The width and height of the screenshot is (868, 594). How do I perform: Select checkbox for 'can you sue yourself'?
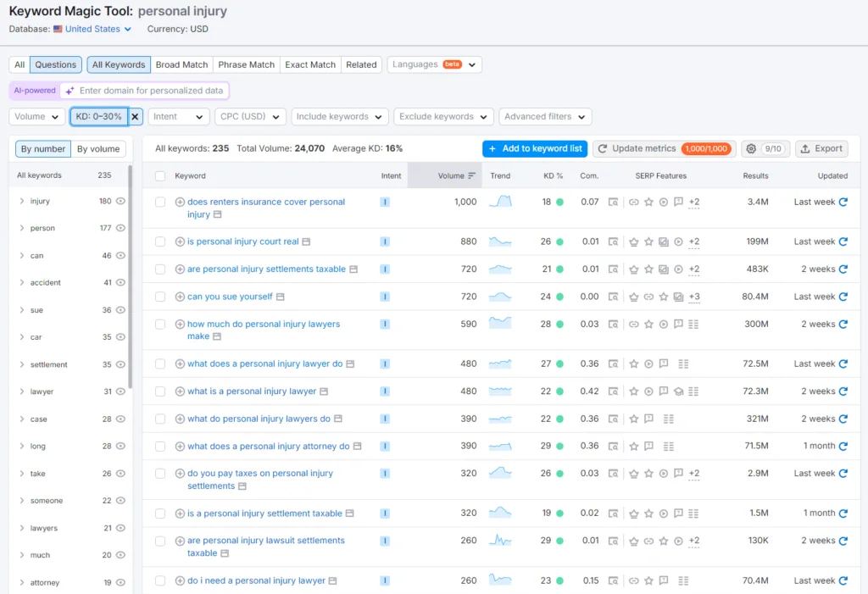(x=160, y=297)
